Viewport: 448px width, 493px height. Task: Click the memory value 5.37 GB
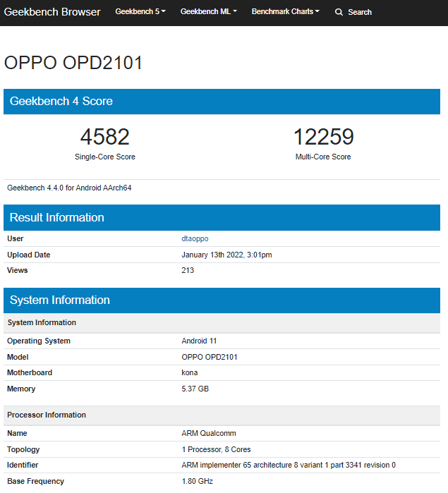click(x=195, y=389)
